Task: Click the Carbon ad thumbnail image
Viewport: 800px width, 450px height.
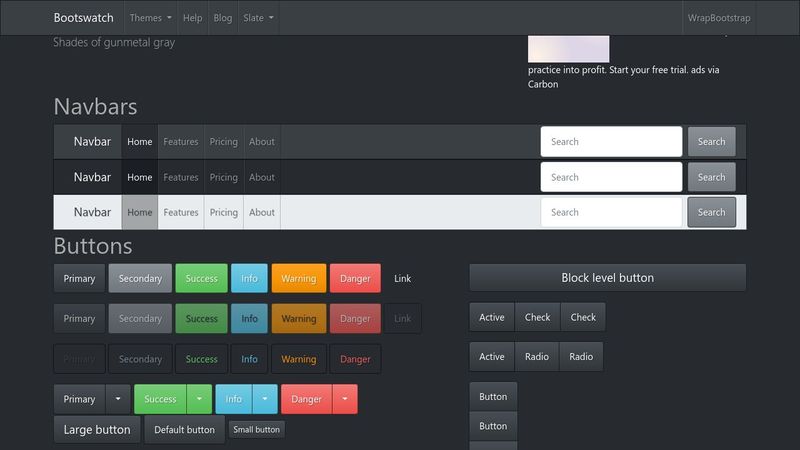Action: click(568, 48)
